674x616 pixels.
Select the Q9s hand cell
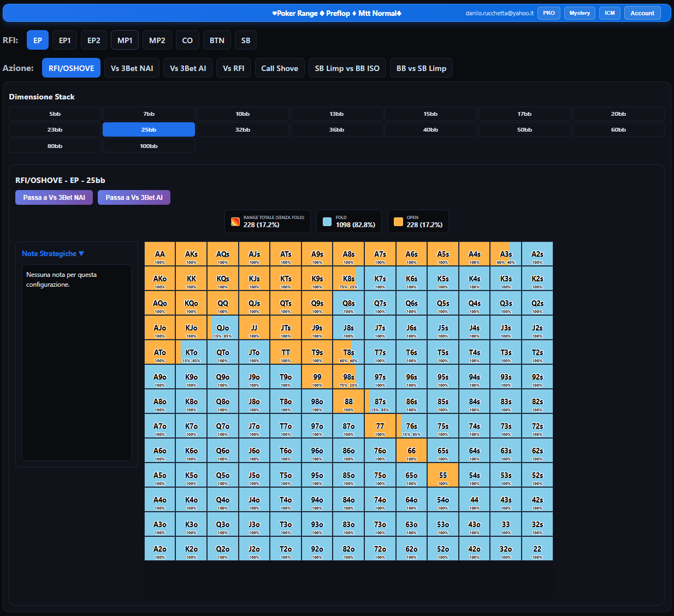pos(317,303)
